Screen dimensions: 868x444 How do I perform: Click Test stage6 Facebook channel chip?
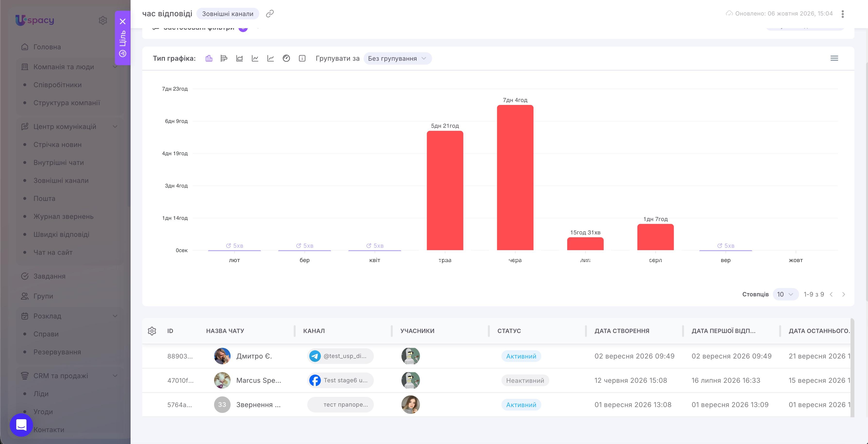pos(340,380)
